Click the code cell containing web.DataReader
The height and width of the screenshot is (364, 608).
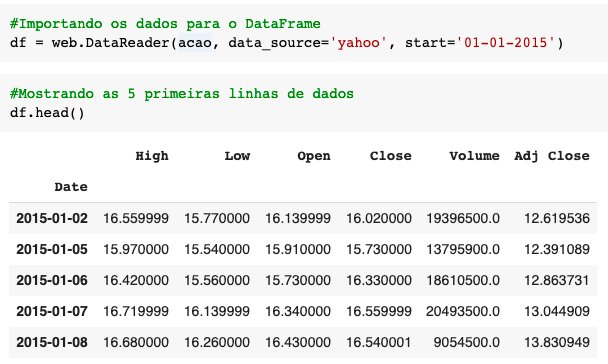[x=304, y=33]
